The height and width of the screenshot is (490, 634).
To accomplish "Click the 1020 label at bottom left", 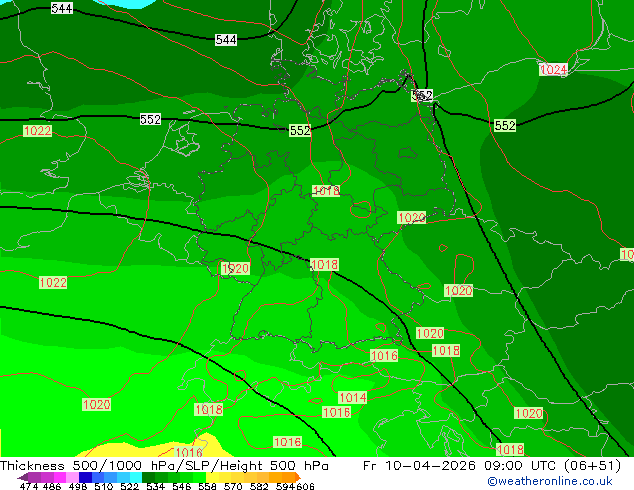I will click(x=97, y=404).
